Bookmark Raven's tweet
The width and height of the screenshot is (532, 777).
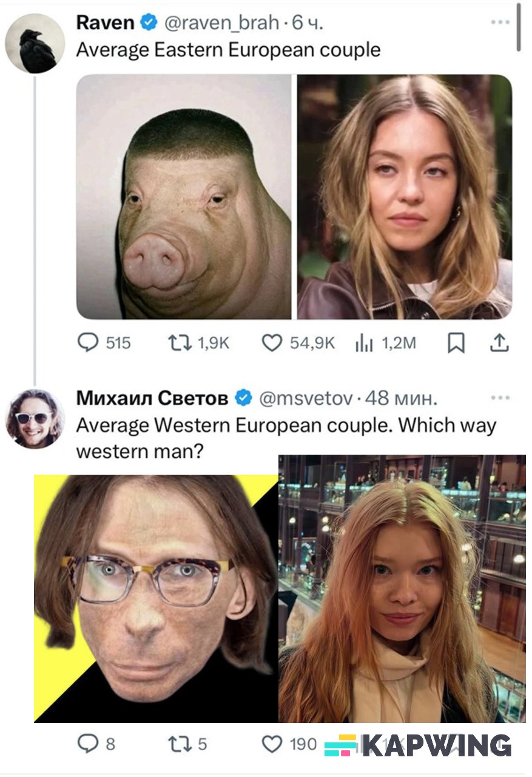pos(456,344)
